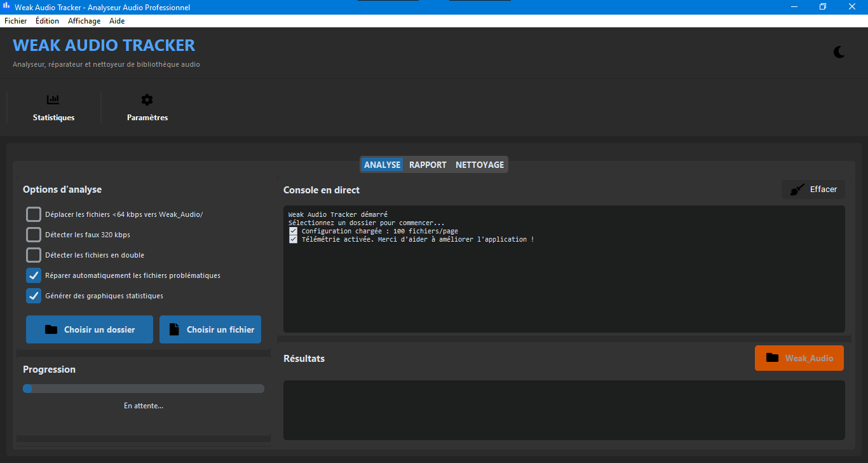Click 'Choisir un dossier' button
Screen dimensions: 868x463
tap(90, 329)
